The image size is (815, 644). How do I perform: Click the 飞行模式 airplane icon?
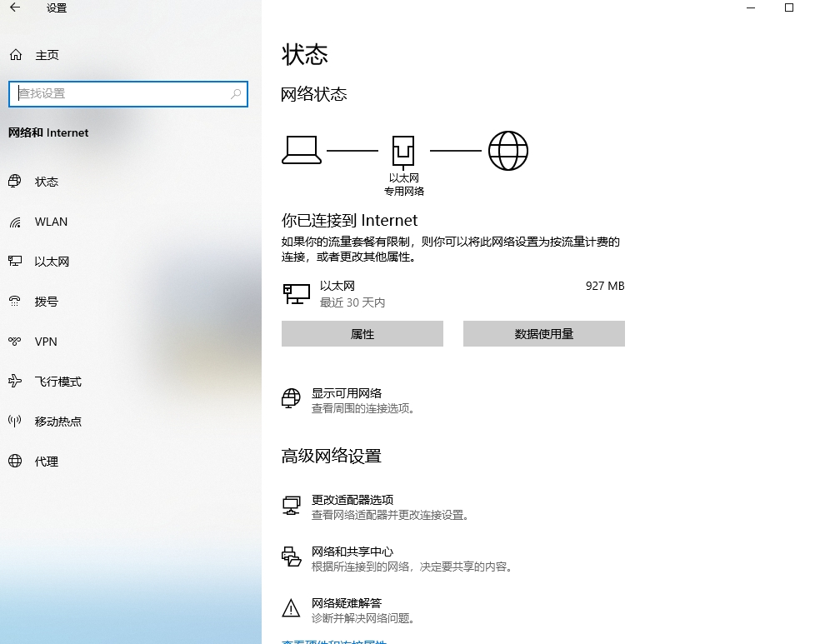15,381
